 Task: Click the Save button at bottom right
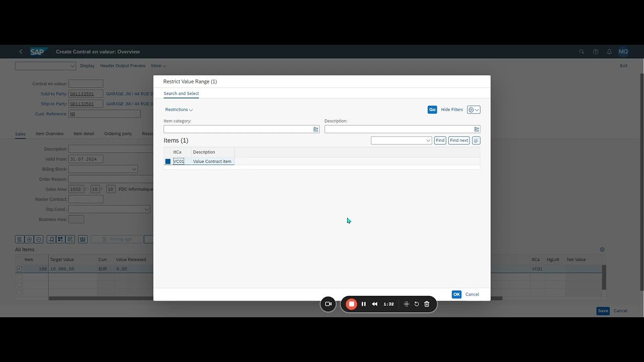pyautogui.click(x=603, y=311)
